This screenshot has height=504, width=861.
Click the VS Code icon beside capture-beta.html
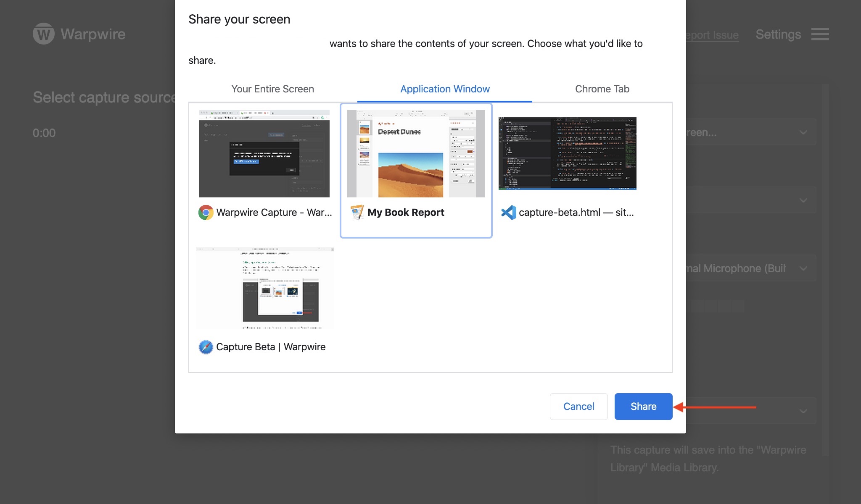pos(509,213)
